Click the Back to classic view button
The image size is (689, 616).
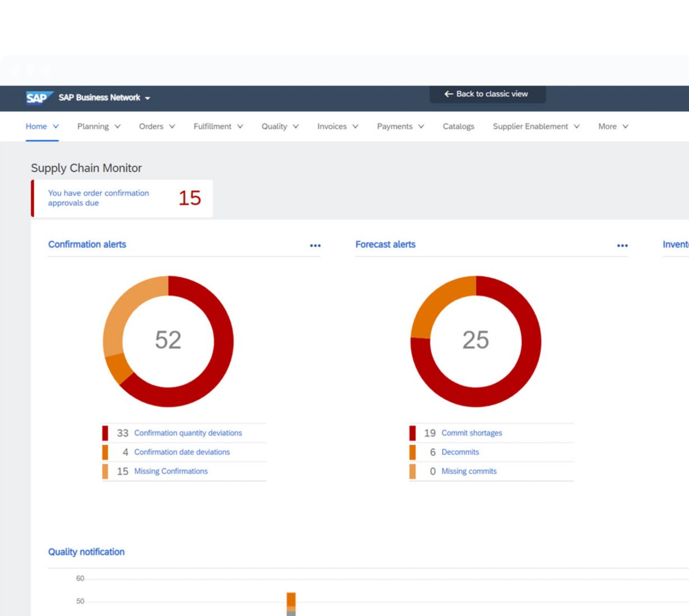tap(487, 94)
